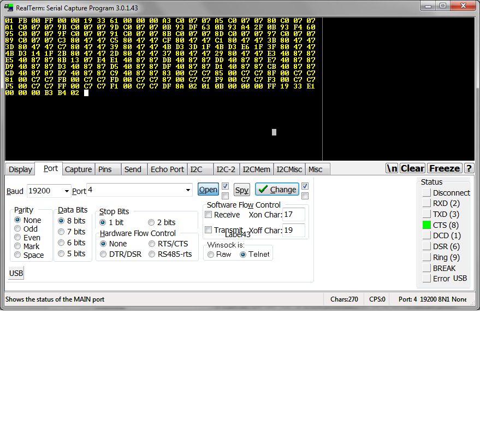480x448 pixels.
Task: Set Winsock to Raw
Action: [211, 255]
